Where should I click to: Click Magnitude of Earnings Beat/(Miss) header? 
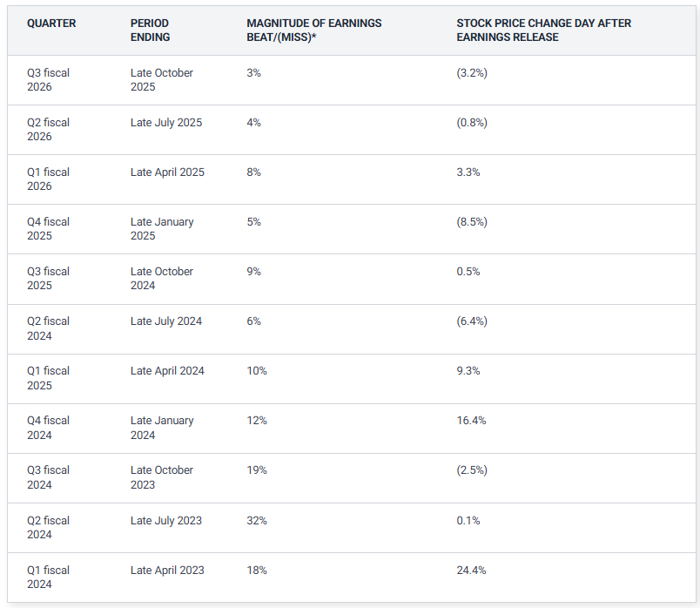313,30
